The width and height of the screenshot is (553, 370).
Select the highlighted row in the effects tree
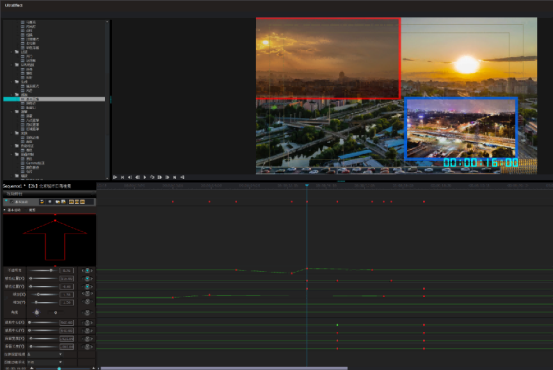(54, 99)
